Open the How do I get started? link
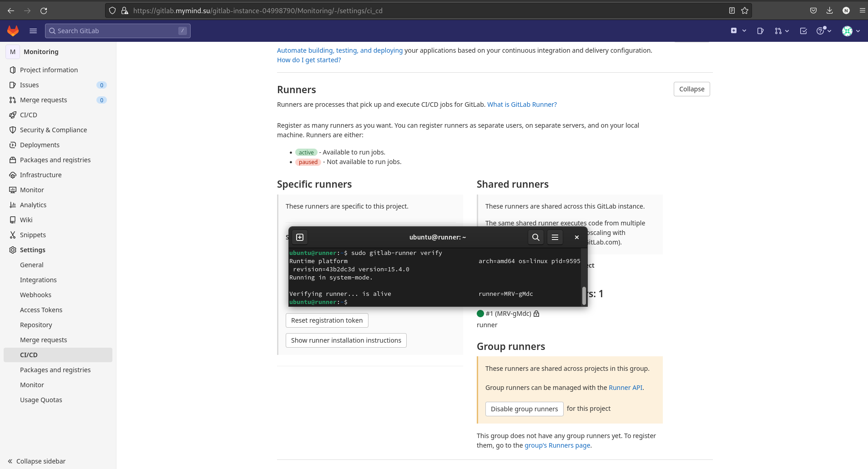 coord(309,60)
